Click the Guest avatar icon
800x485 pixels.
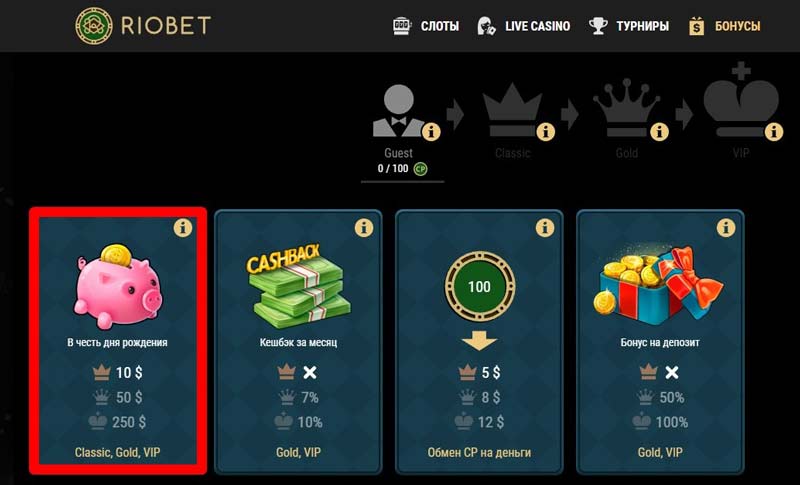click(399, 111)
